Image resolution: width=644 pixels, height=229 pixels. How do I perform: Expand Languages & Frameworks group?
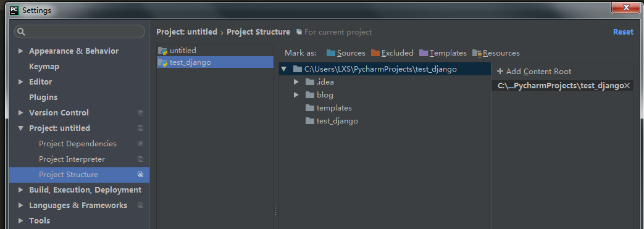(20, 206)
